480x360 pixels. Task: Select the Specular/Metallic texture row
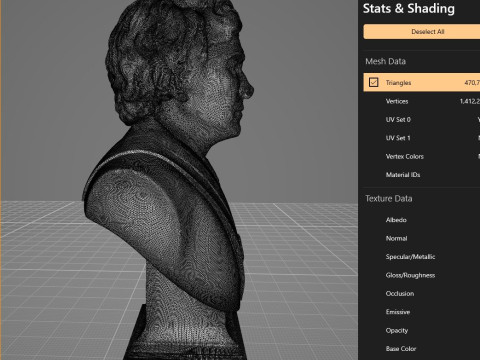pyautogui.click(x=422, y=257)
